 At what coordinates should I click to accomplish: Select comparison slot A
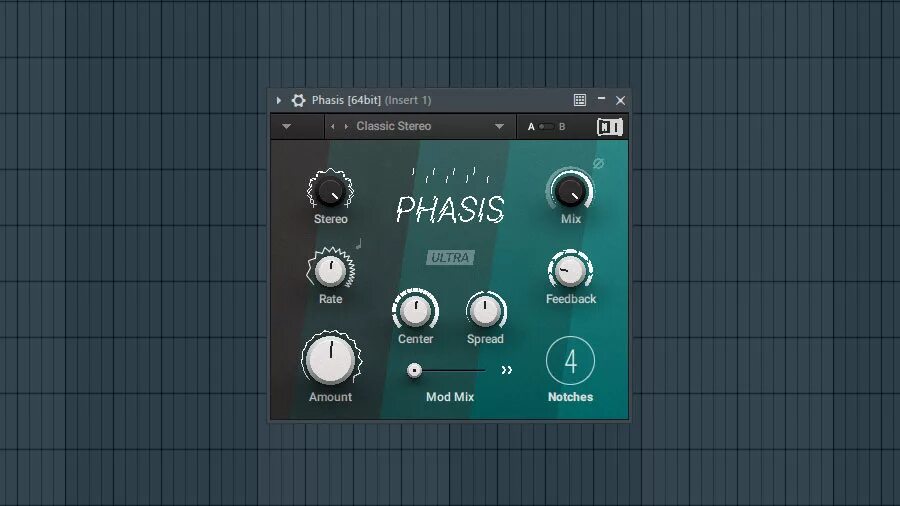531,127
